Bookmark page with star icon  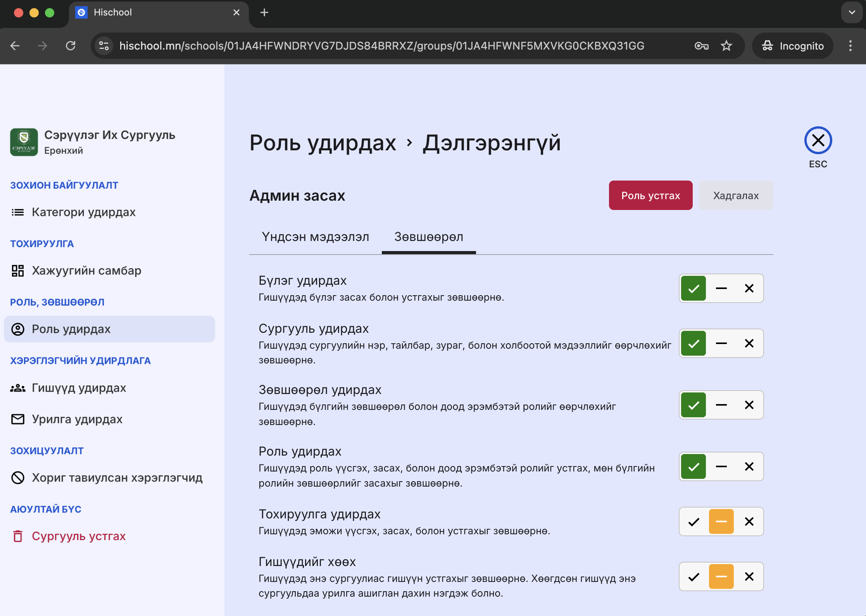[x=726, y=46]
